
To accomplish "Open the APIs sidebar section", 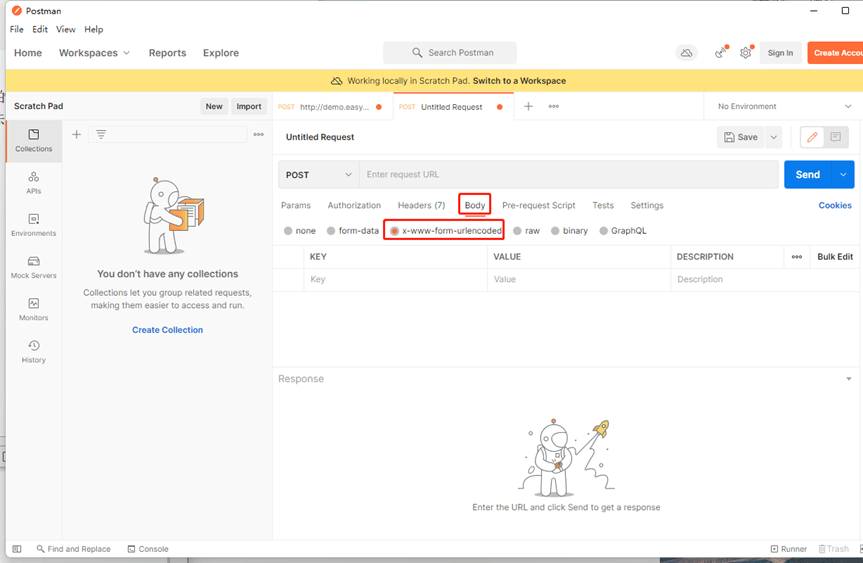I will point(34,183).
